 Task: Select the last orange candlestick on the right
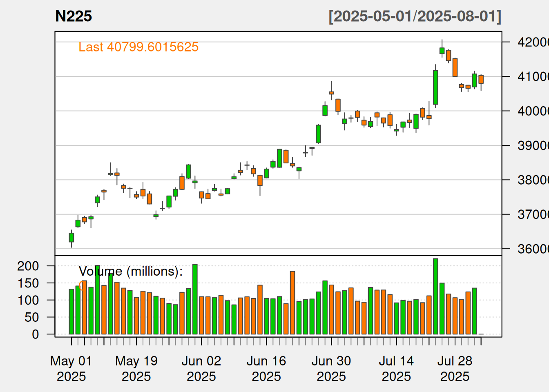[481, 79]
